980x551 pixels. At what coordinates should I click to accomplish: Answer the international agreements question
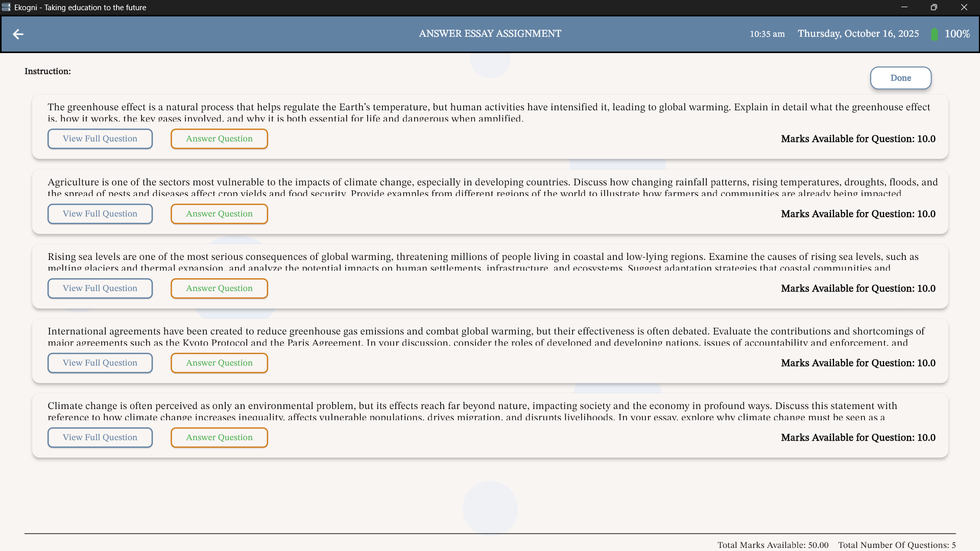coord(219,363)
